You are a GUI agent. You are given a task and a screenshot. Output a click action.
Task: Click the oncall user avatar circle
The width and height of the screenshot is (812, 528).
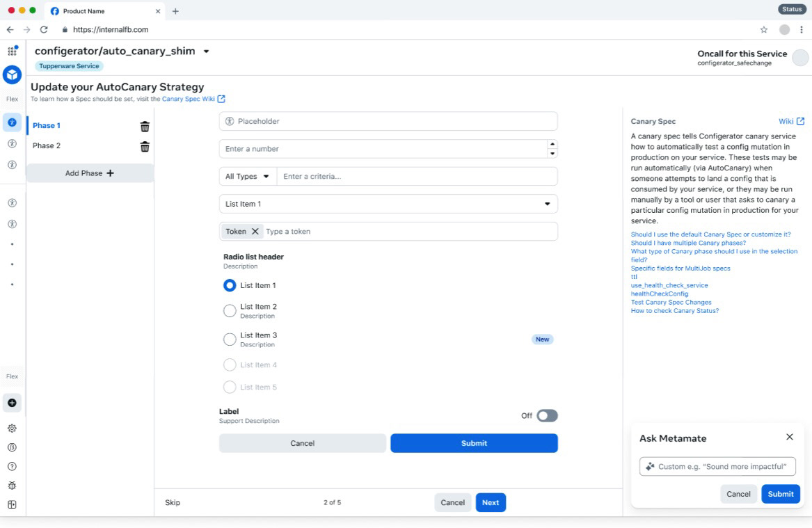click(800, 58)
